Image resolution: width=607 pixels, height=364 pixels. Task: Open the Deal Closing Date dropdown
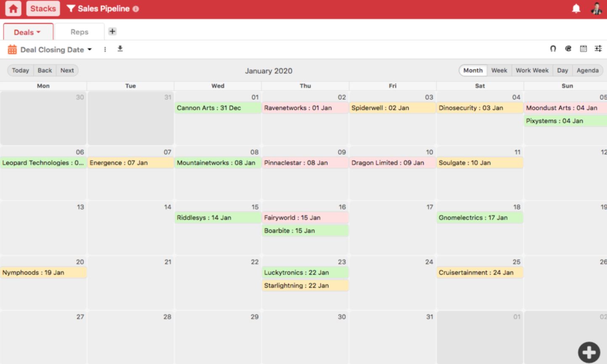[x=56, y=50]
